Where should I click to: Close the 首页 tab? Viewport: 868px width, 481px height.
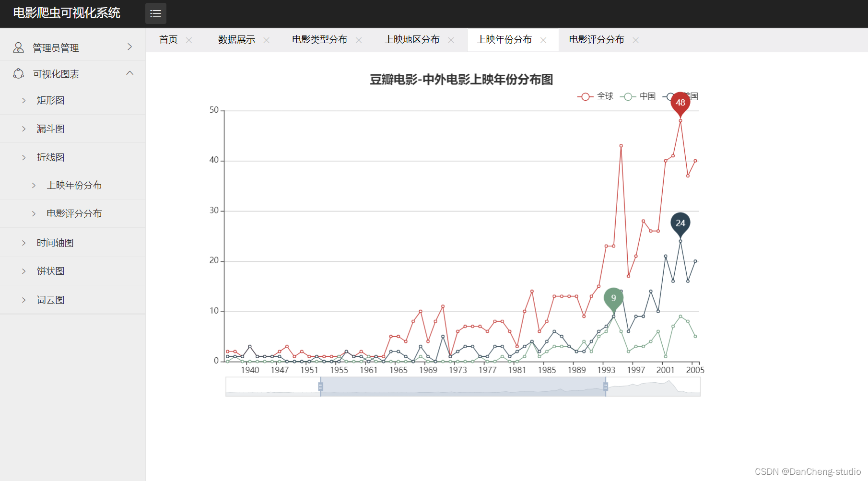click(189, 40)
